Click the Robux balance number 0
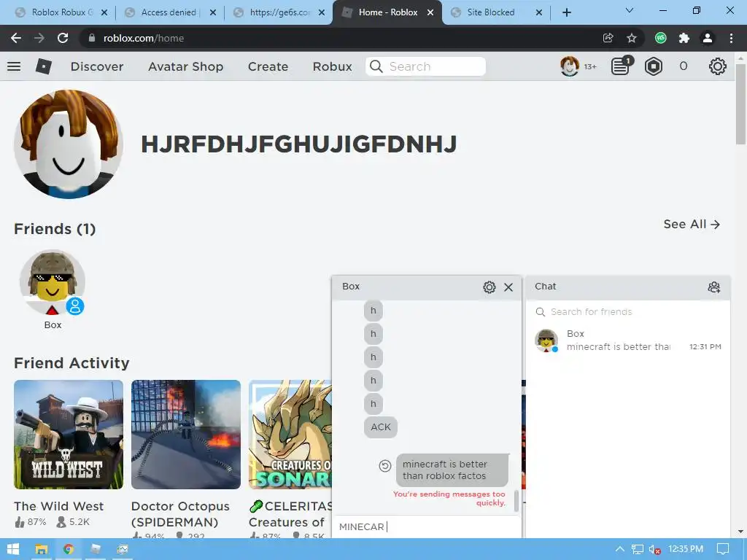 [683, 66]
